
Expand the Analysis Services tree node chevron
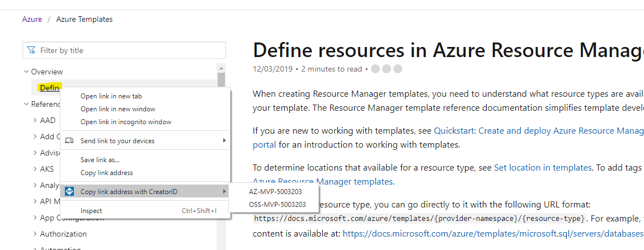point(35,185)
